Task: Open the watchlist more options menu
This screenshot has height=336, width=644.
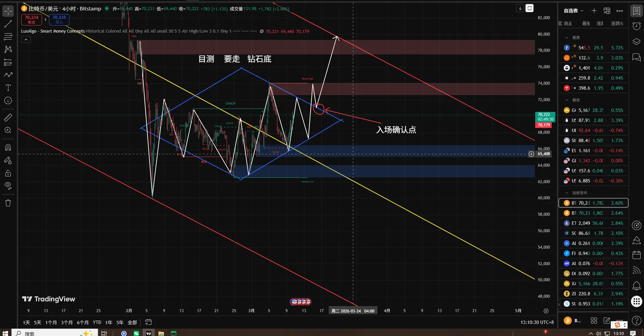Action: point(619,11)
